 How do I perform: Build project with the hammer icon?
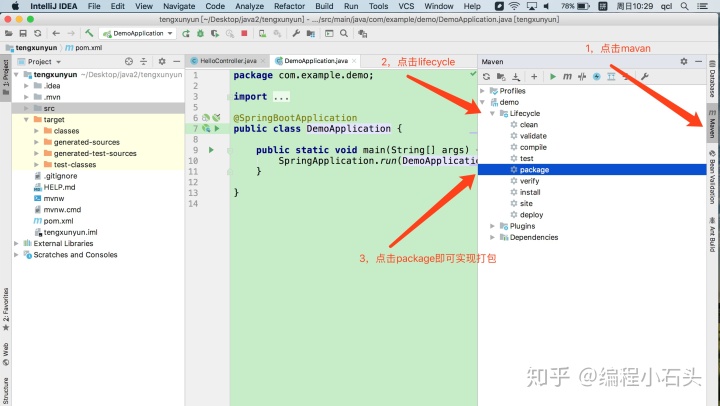tap(89, 33)
